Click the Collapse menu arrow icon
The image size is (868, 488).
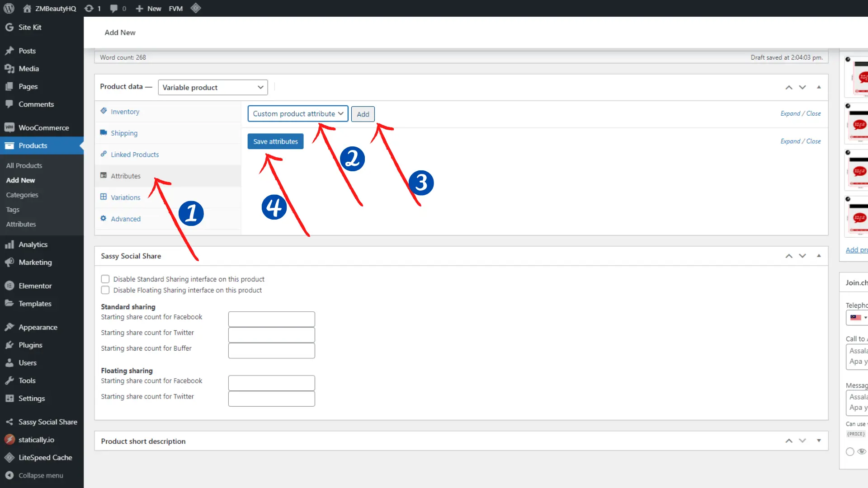(x=9, y=475)
